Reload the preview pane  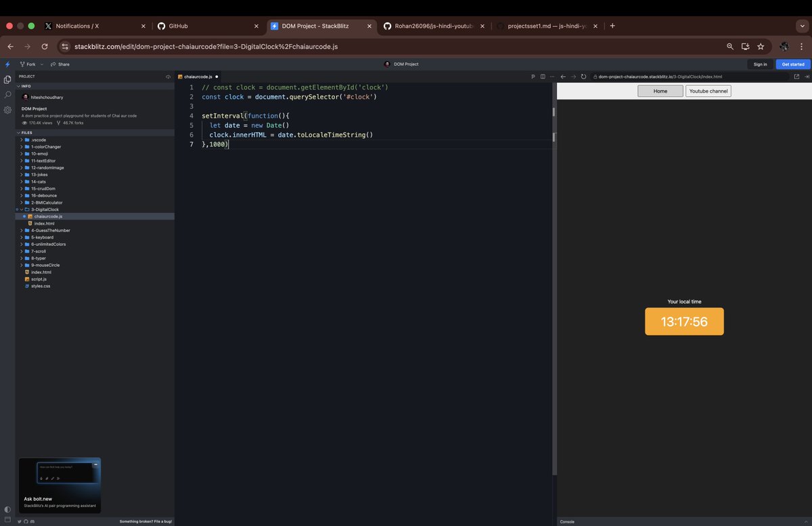pos(583,76)
